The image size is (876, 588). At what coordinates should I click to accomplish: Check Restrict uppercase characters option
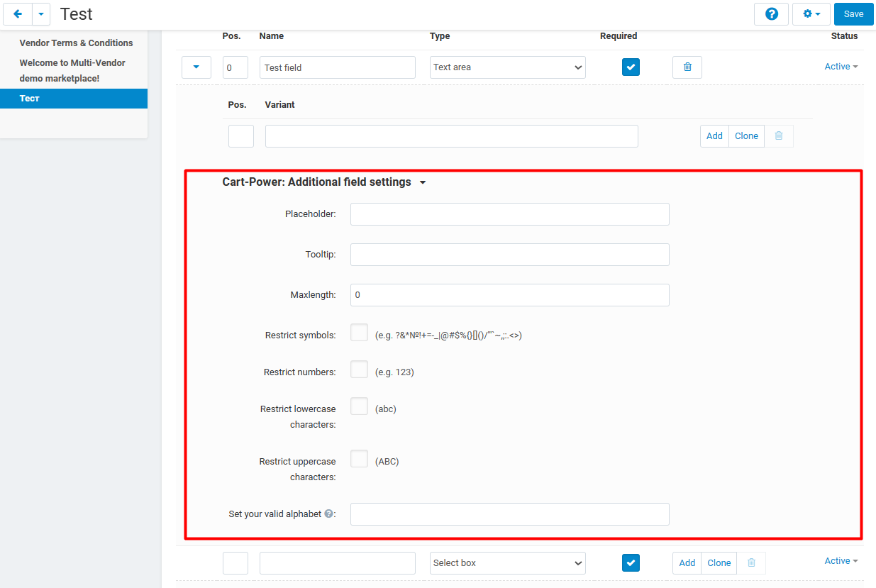point(359,459)
